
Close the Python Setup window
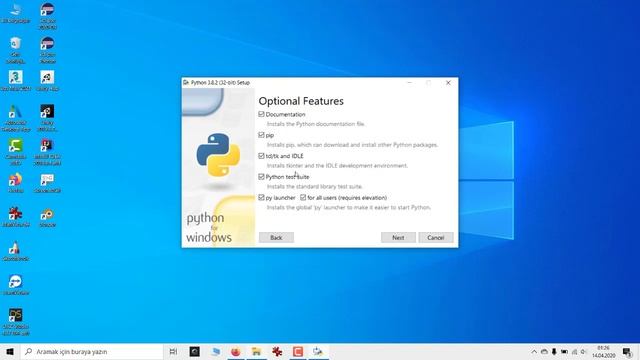(448, 82)
